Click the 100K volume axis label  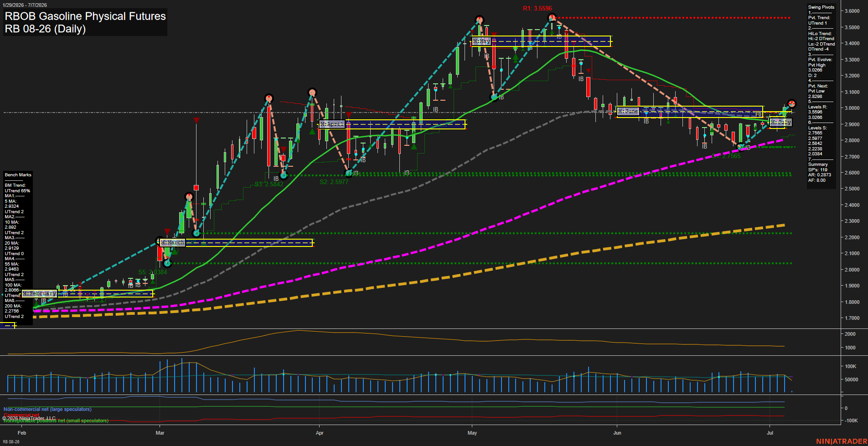click(x=851, y=366)
